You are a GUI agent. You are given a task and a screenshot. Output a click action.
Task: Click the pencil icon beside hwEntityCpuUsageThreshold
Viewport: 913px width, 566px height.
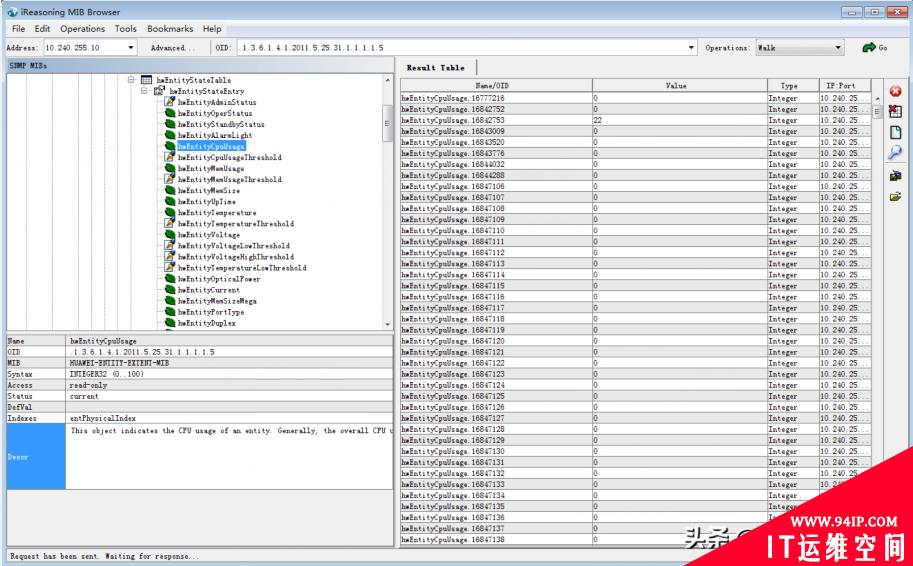pos(169,157)
